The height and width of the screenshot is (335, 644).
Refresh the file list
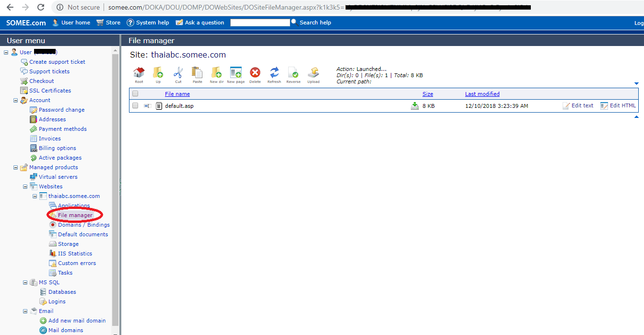(274, 73)
